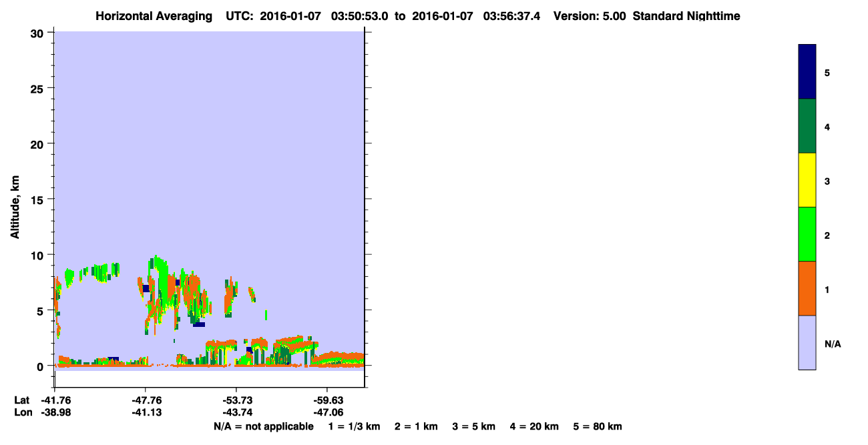Click the 'Altitude, km' axis label
Image resolution: width=868 pixels, height=445 pixels.
(15, 206)
